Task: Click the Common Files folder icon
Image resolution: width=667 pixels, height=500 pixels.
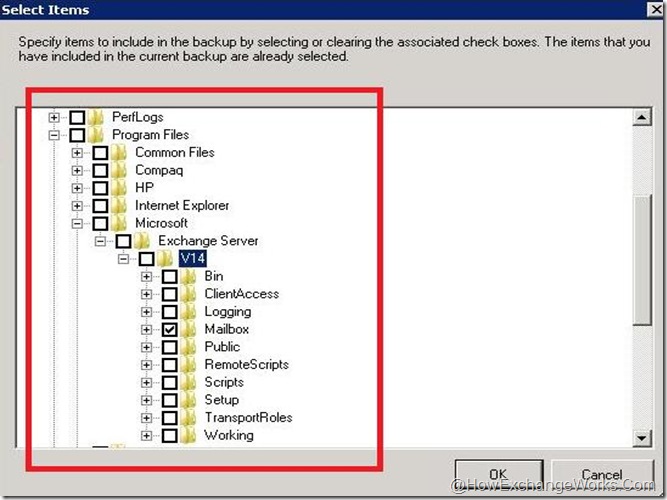Action: 119,152
